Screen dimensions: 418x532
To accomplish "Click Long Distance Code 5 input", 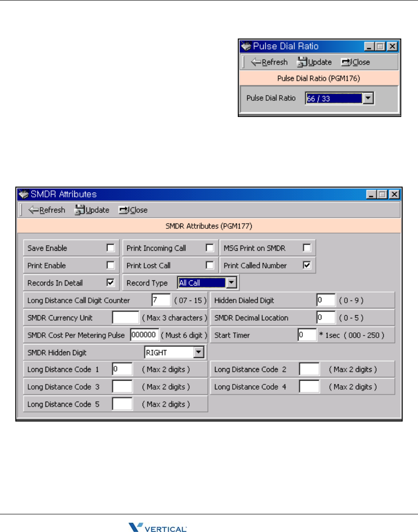I will [x=122, y=404].
